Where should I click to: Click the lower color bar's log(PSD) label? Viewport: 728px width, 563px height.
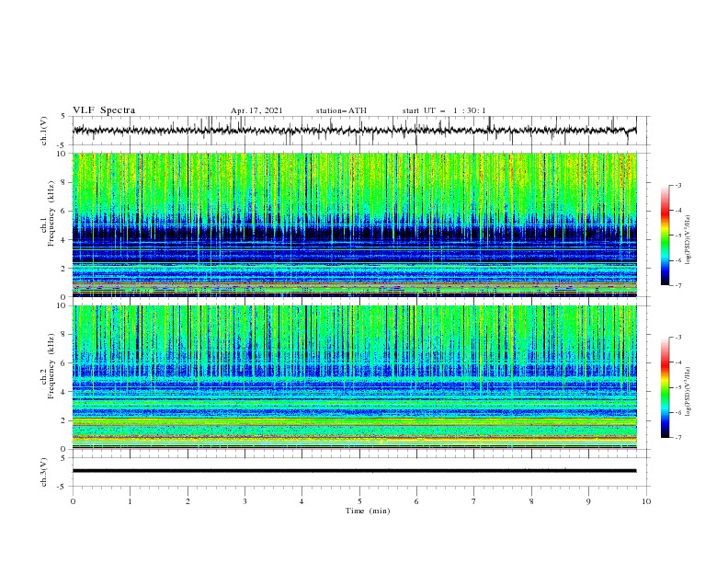[x=688, y=392]
